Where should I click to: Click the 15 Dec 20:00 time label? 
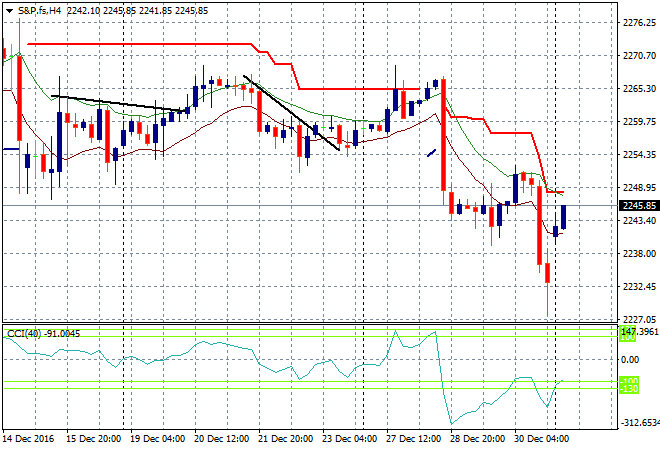tap(93, 439)
